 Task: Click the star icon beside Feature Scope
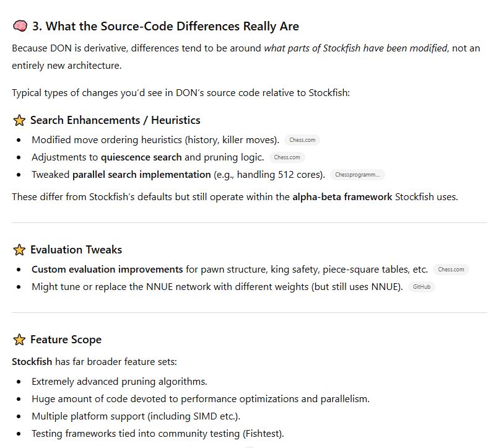point(19,340)
